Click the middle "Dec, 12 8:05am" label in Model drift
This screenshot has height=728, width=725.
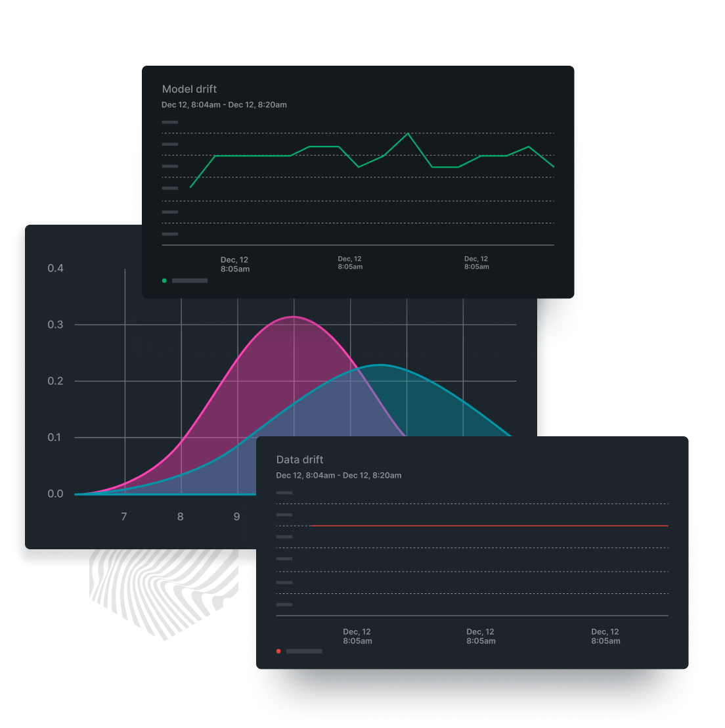350,263
